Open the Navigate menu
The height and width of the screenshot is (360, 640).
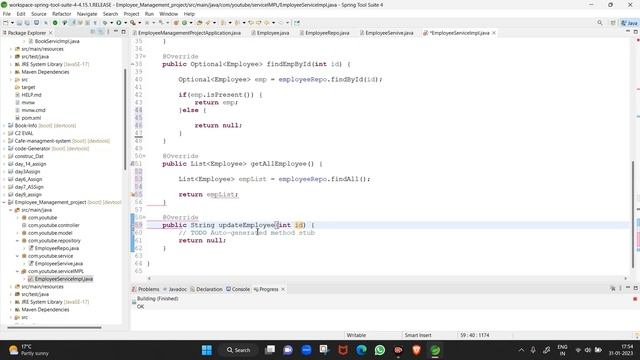pyautogui.click(x=87, y=14)
